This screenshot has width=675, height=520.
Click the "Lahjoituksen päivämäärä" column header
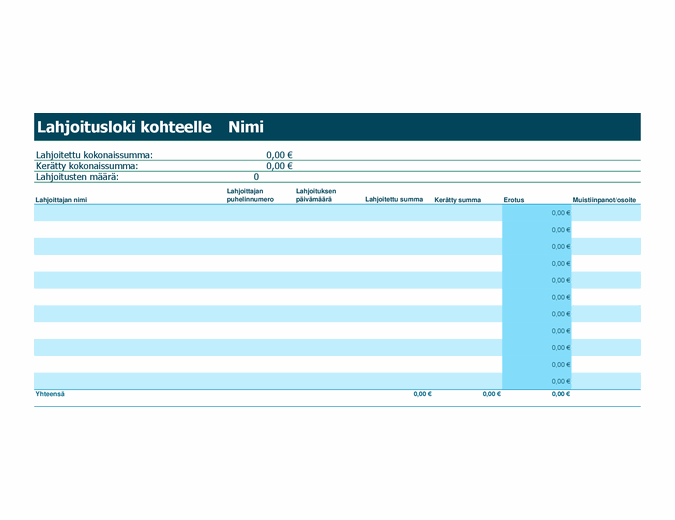pyautogui.click(x=316, y=195)
